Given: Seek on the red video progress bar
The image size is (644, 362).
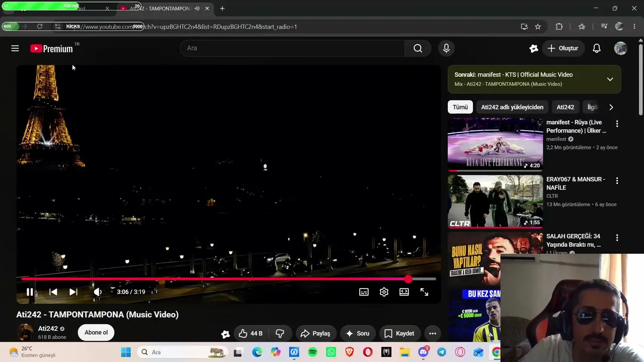Looking at the screenshot, I should click(x=228, y=279).
